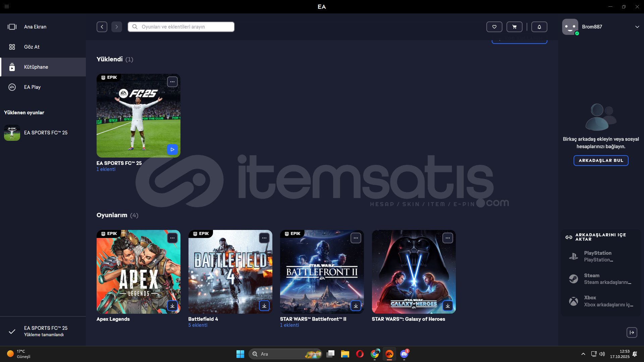Image resolution: width=644 pixels, height=362 pixels.
Task: Toggle the hamburger sidebar menu
Action: pyautogui.click(x=7, y=7)
